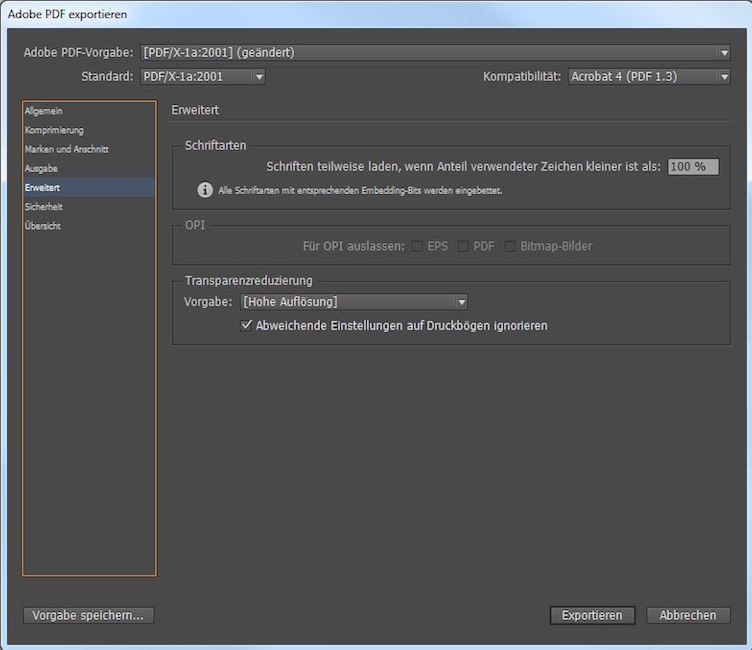Screen dimensions: 752x650
Task: Uncheck Abweichende Einstellungen auf Druckbögen ignorieren
Action: pyautogui.click(x=246, y=325)
